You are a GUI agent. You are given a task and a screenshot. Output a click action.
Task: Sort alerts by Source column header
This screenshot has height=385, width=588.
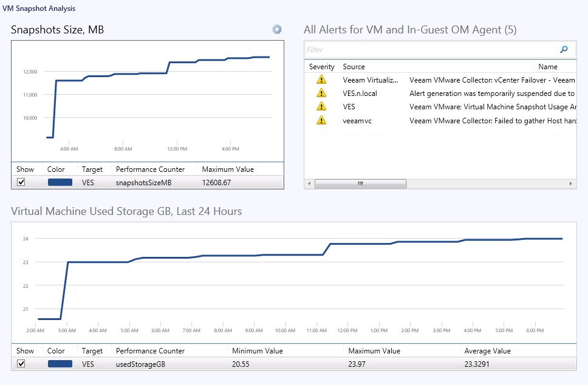pyautogui.click(x=354, y=67)
